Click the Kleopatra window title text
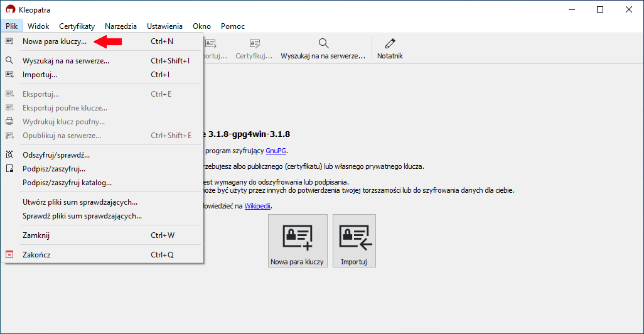The height and width of the screenshot is (334, 644). pos(35,10)
